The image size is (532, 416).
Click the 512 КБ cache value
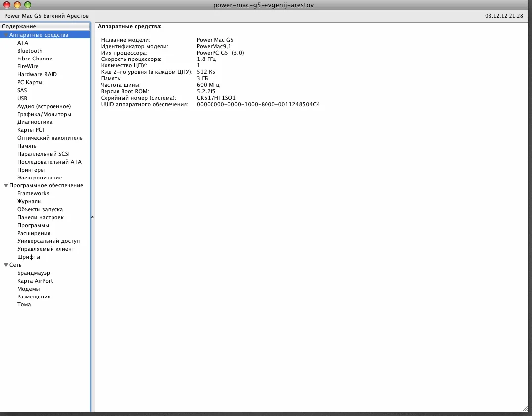pyautogui.click(x=206, y=72)
